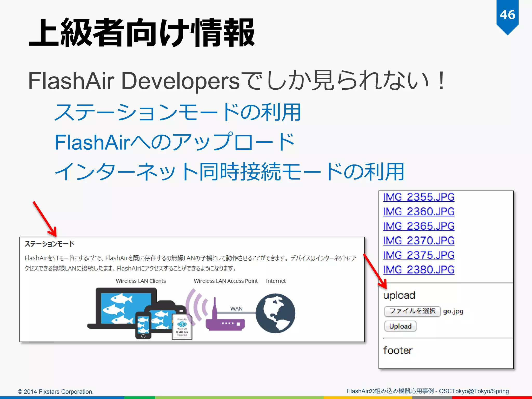Image resolution: width=532 pixels, height=399 pixels.
Task: Click the © 2014 Fixstars Corporation text
Action: [x=56, y=391]
